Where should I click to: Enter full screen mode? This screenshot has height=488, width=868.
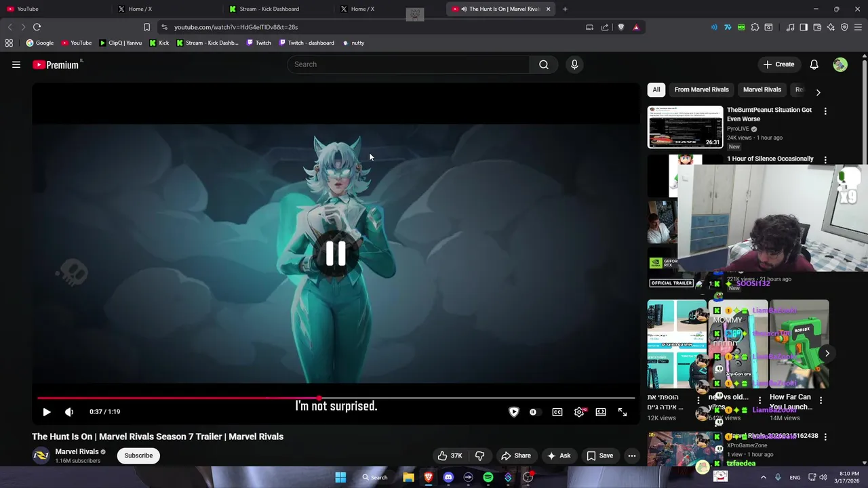point(623,412)
